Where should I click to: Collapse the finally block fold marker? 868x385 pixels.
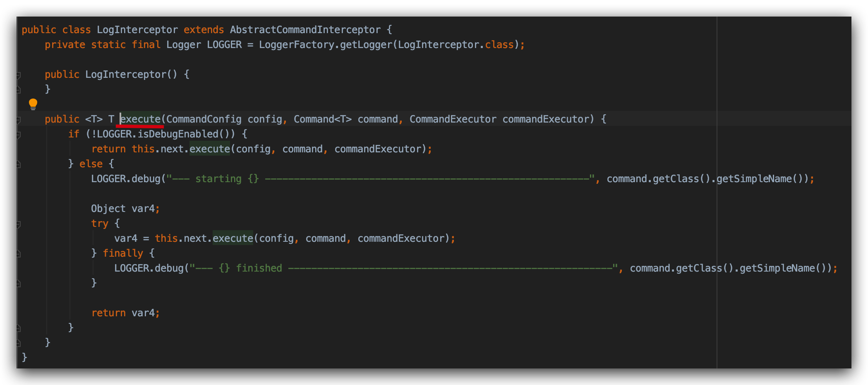point(18,254)
